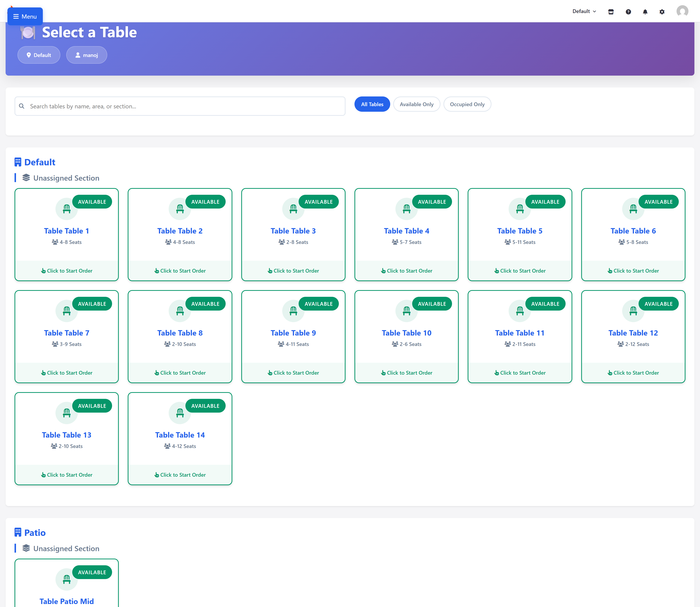Open the Default location dropdown
Screen dimensions: 700x607
tap(584, 12)
